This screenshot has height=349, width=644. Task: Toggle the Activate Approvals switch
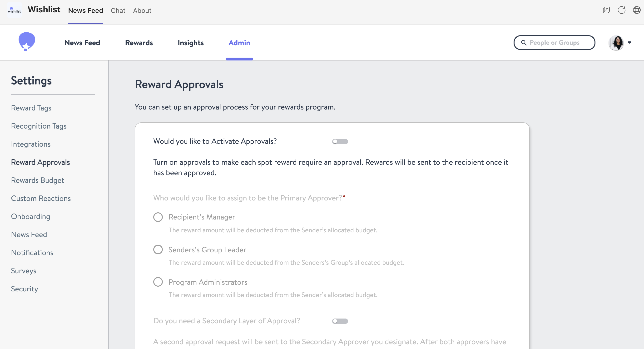tap(340, 141)
